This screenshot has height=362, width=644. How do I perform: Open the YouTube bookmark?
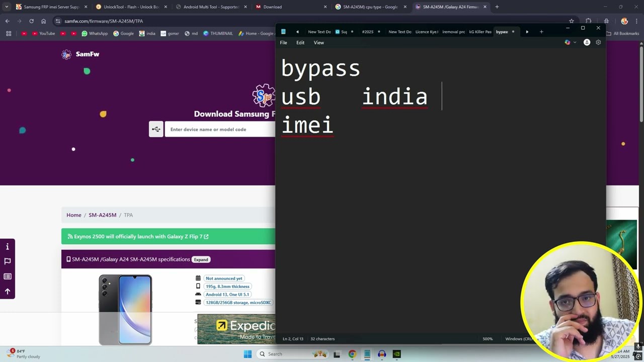[x=43, y=34]
